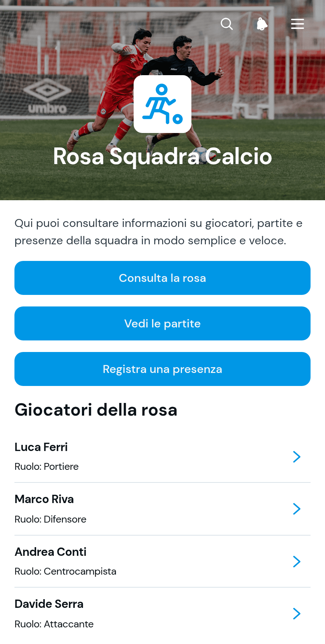The width and height of the screenshot is (325, 644).
Task: Select the Ruolo: Portiere text
Action: (x=47, y=467)
